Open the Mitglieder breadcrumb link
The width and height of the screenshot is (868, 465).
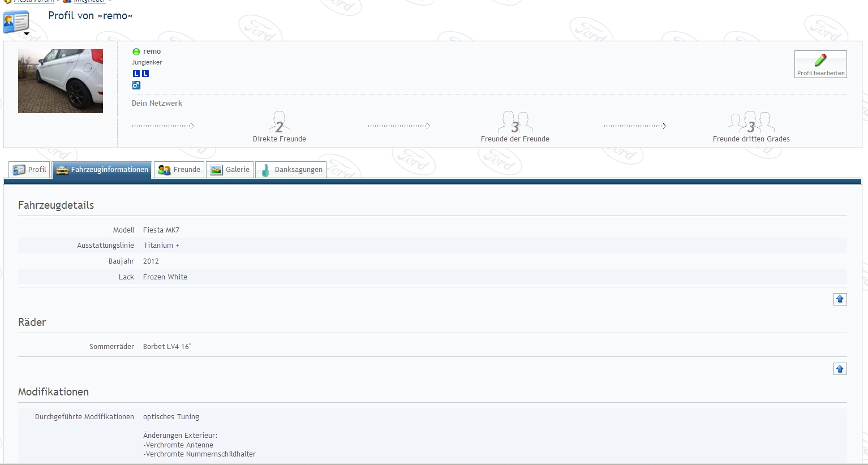pyautogui.click(x=89, y=1)
